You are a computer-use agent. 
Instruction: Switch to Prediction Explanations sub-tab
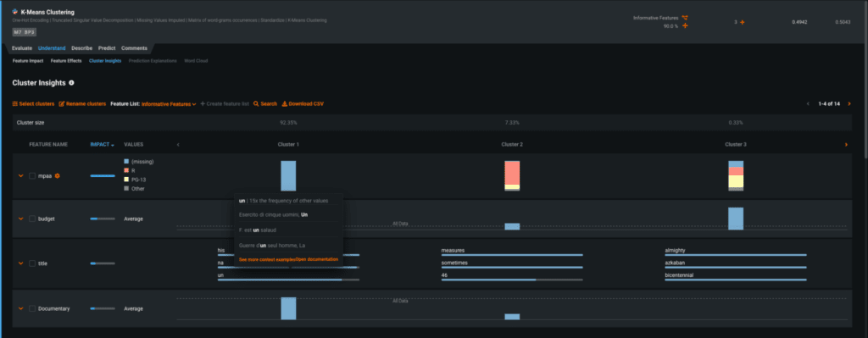coord(153,61)
